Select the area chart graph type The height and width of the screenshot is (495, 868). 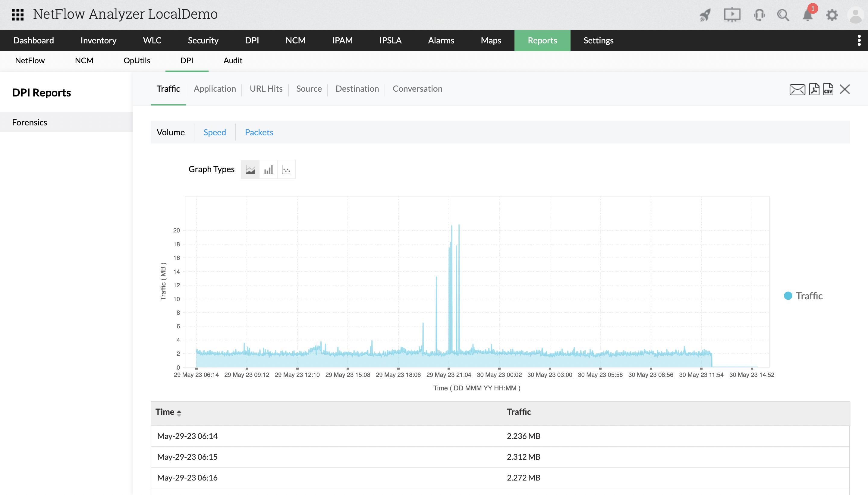point(250,170)
